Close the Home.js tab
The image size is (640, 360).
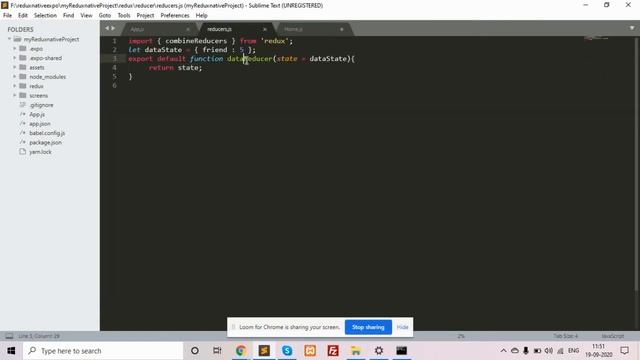(x=342, y=29)
